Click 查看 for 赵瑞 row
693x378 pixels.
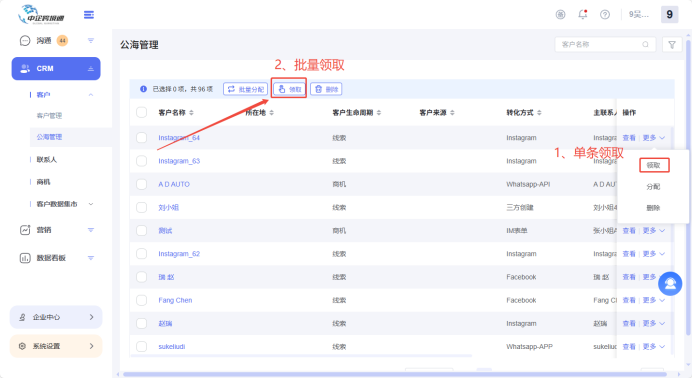coord(629,324)
